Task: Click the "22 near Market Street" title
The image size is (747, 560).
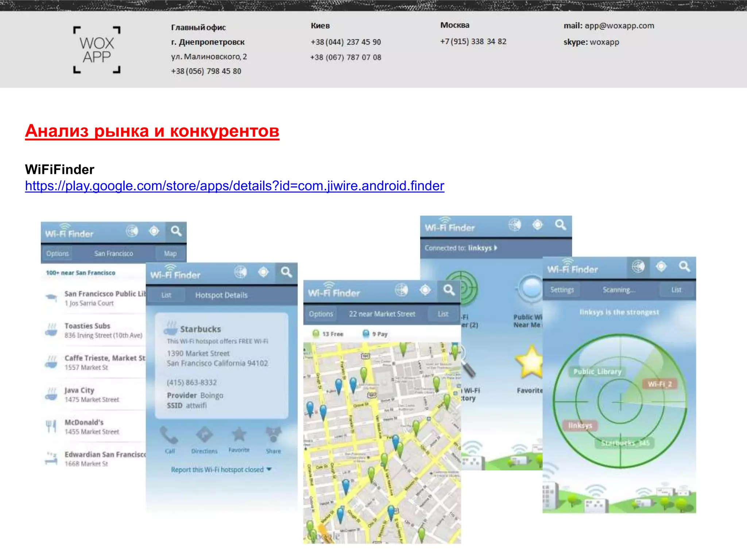Action: [382, 314]
